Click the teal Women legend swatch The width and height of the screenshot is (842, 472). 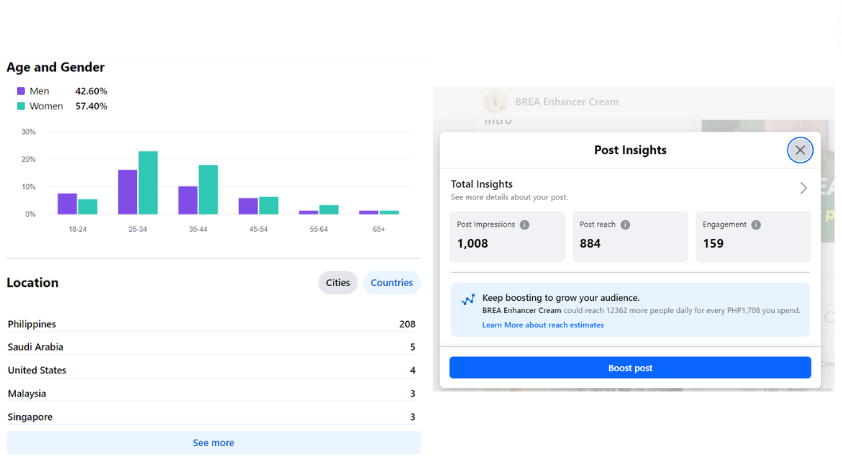pyautogui.click(x=21, y=106)
